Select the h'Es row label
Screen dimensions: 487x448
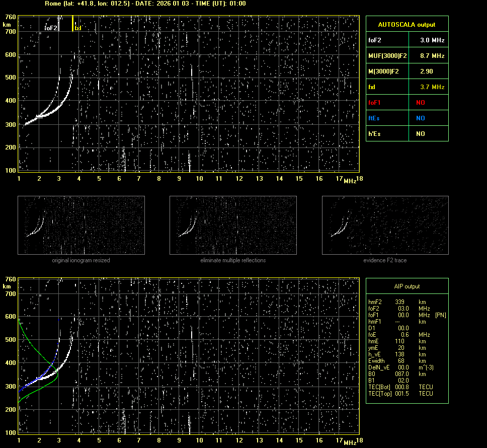coord(374,134)
